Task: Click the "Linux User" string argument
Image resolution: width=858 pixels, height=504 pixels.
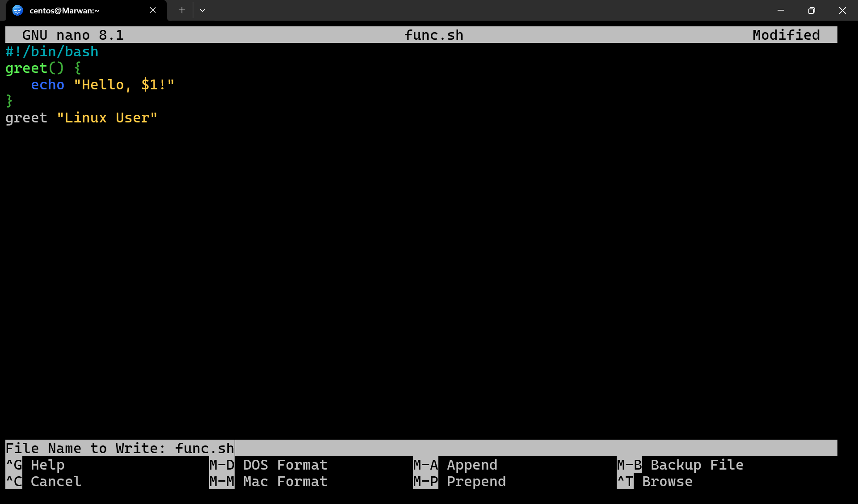Action: point(107,118)
